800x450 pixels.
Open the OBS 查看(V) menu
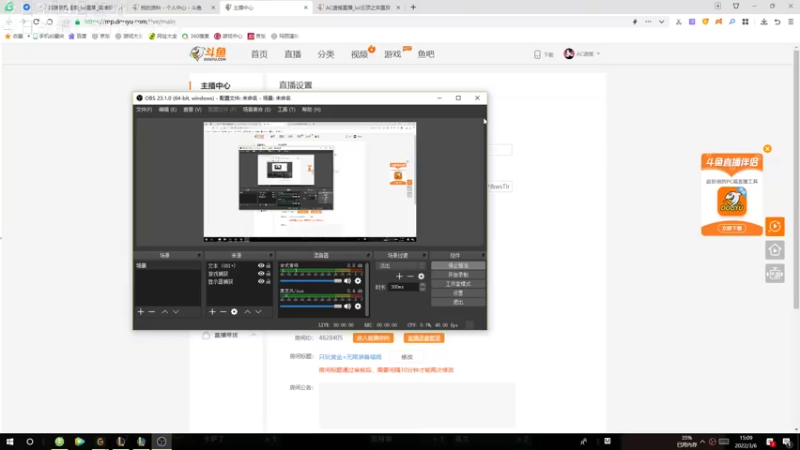pos(192,110)
